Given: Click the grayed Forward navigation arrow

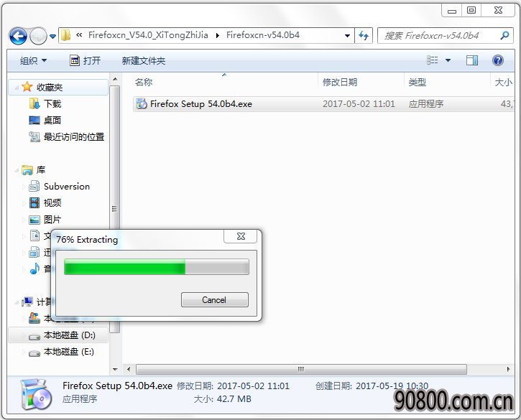Looking at the screenshot, I should pyautogui.click(x=38, y=36).
